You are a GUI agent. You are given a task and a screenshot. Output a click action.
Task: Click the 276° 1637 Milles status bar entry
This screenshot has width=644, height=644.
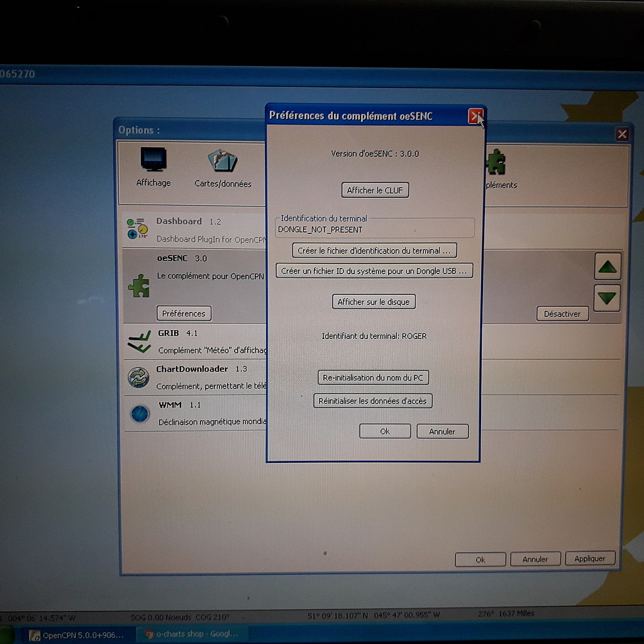506,614
